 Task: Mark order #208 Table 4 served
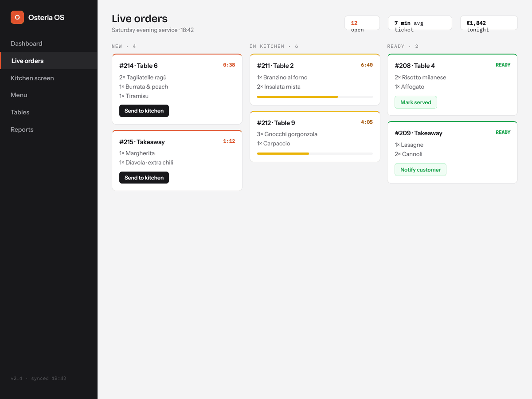pyautogui.click(x=416, y=102)
